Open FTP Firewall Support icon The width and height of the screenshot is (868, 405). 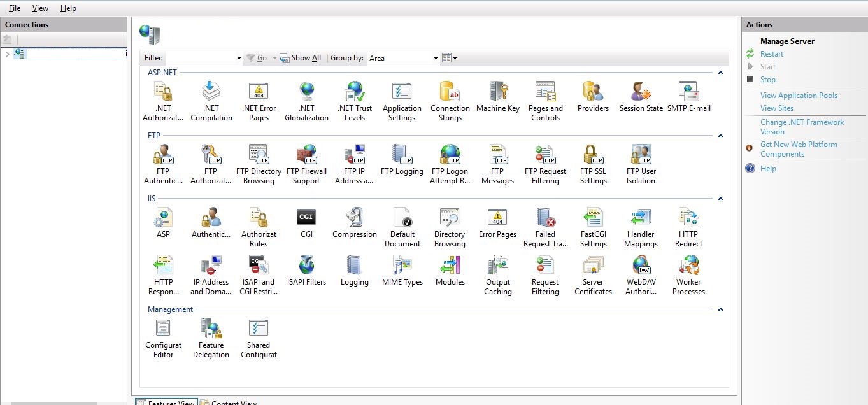pyautogui.click(x=306, y=155)
